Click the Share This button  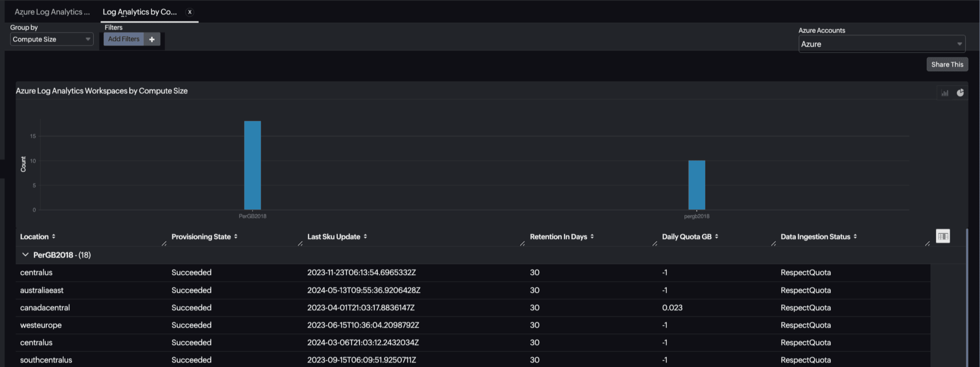pyautogui.click(x=947, y=64)
